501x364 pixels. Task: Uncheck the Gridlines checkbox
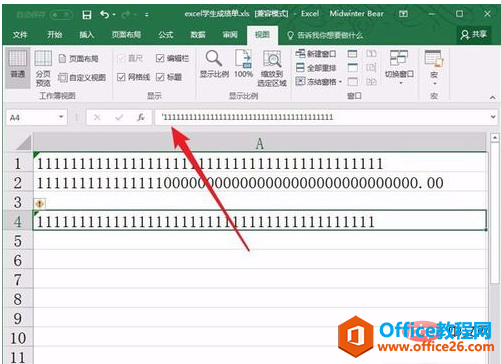click(121, 77)
